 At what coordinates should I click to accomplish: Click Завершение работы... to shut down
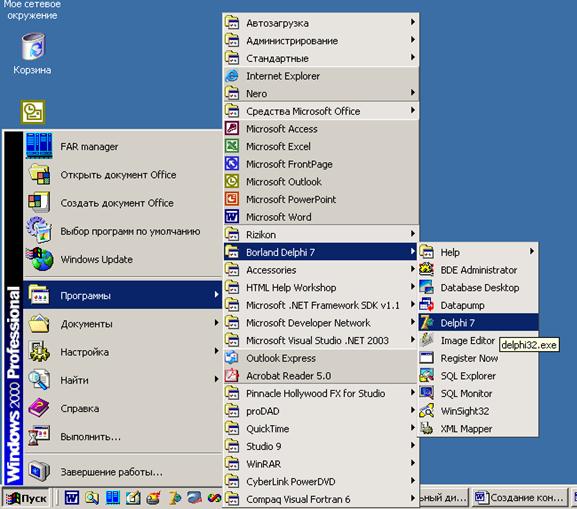tap(123, 471)
